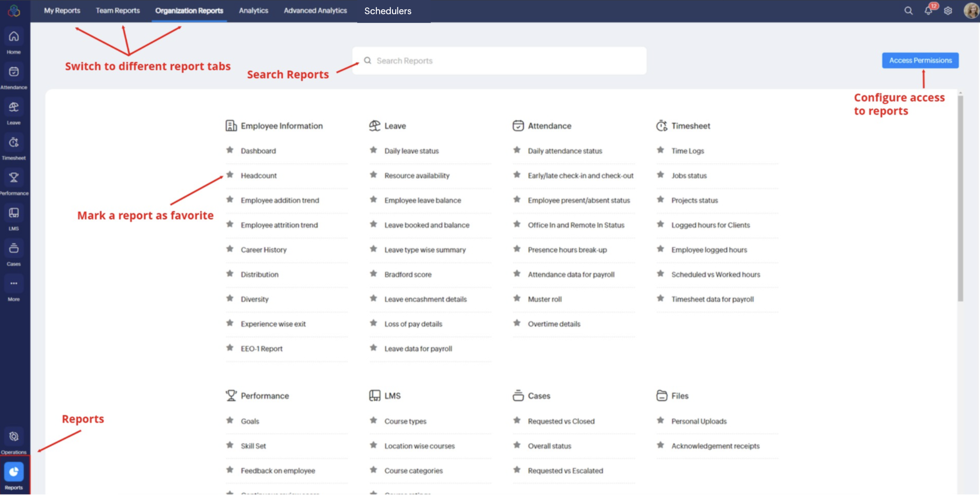Viewport: 980px width, 495px height.
Task: Open the settings gear icon
Action: pos(948,11)
